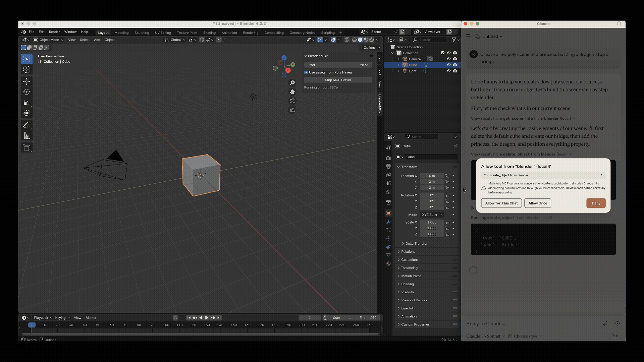Click the Port value slider
The width and height of the screenshot is (644, 362).
coord(338,65)
